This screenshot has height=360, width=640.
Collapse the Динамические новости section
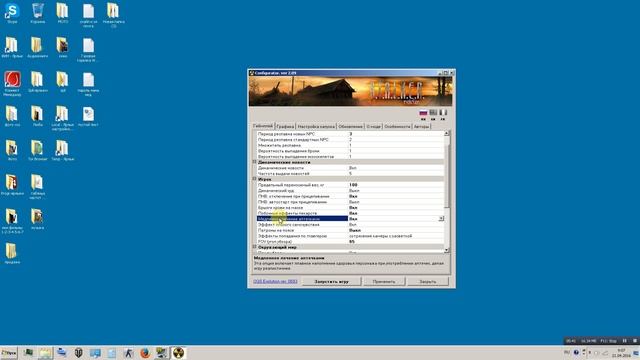[x=254, y=162]
